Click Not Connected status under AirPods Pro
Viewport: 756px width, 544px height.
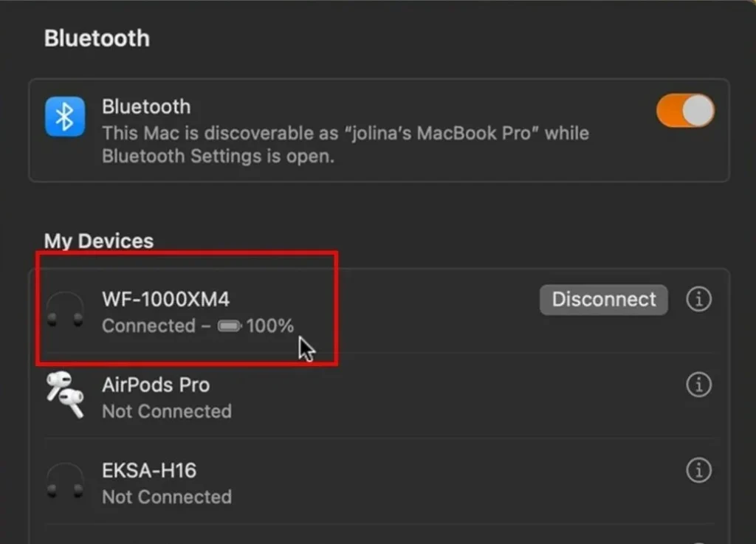(167, 411)
